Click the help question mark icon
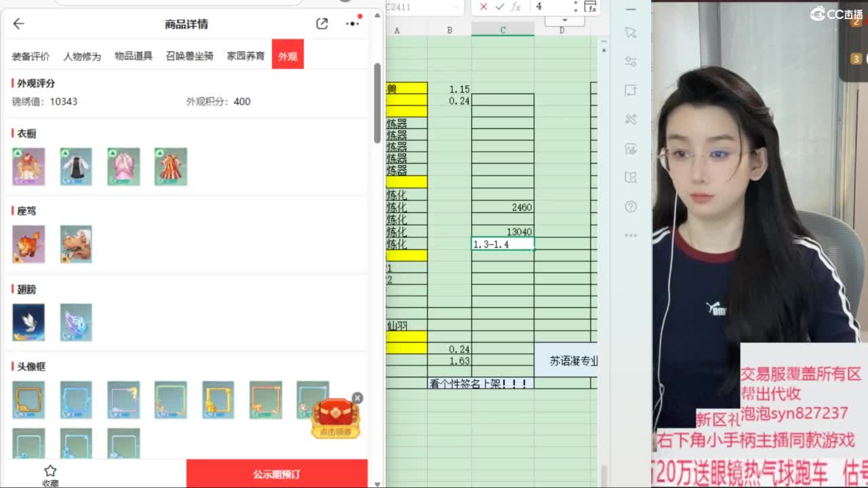The height and width of the screenshot is (488, 868). (631, 207)
